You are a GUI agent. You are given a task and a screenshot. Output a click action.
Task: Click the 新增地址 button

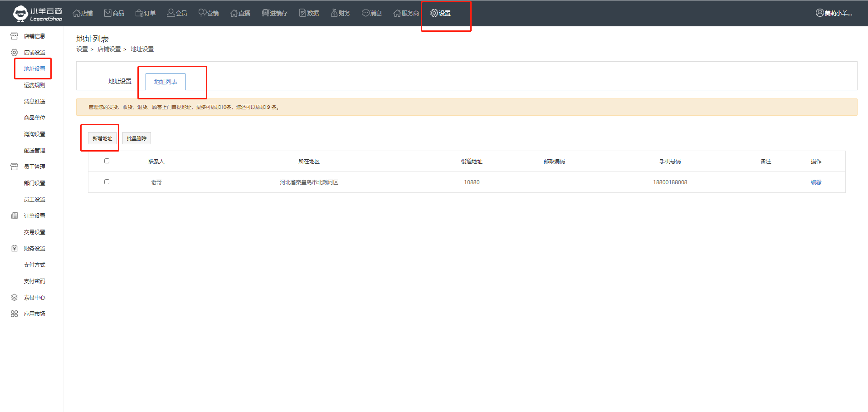(x=102, y=138)
